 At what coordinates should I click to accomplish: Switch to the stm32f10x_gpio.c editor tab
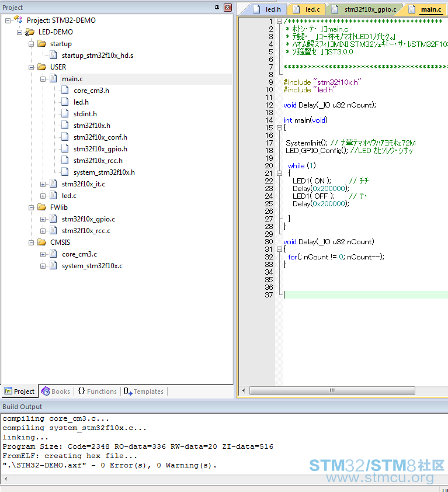pyautogui.click(x=364, y=9)
